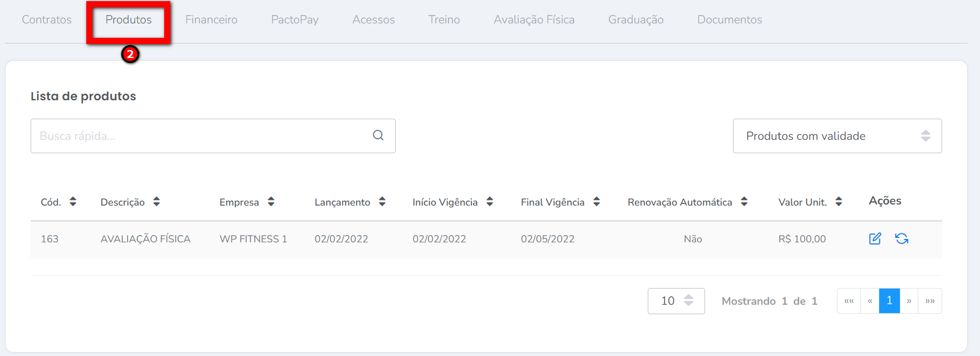The height and width of the screenshot is (356, 980).
Task: Click the renew icon in Ações column
Action: click(902, 238)
